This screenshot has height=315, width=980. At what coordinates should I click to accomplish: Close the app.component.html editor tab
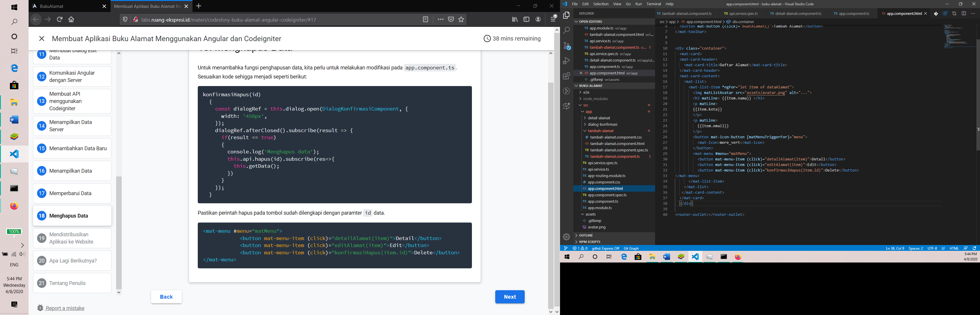925,14
